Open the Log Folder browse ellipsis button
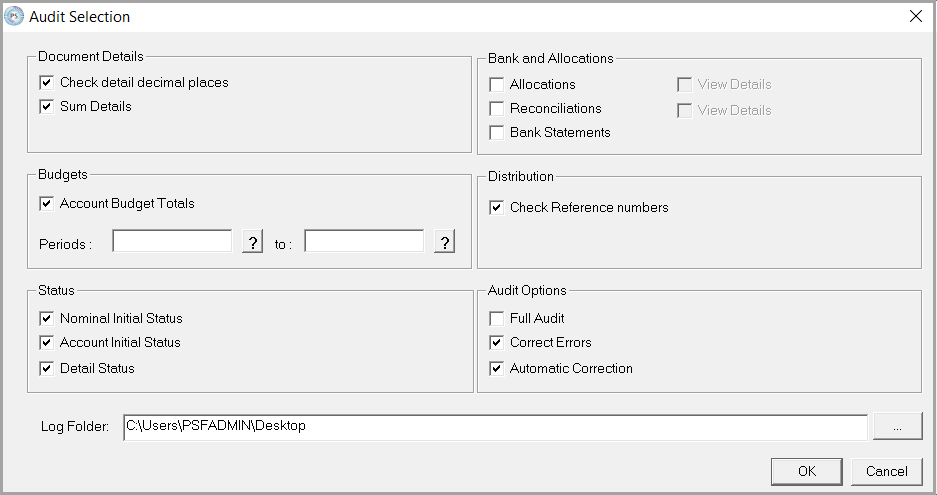The width and height of the screenshot is (937, 495). (897, 426)
